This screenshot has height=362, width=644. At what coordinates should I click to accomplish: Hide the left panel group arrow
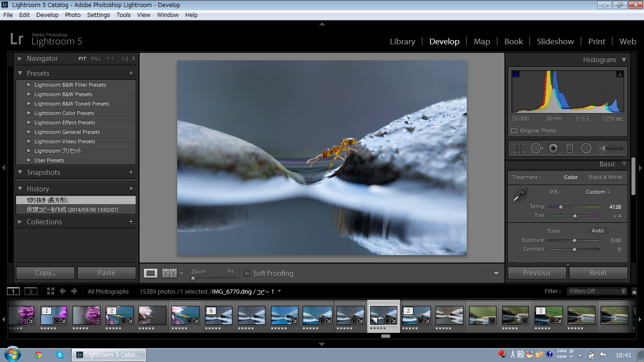pyautogui.click(x=3, y=167)
